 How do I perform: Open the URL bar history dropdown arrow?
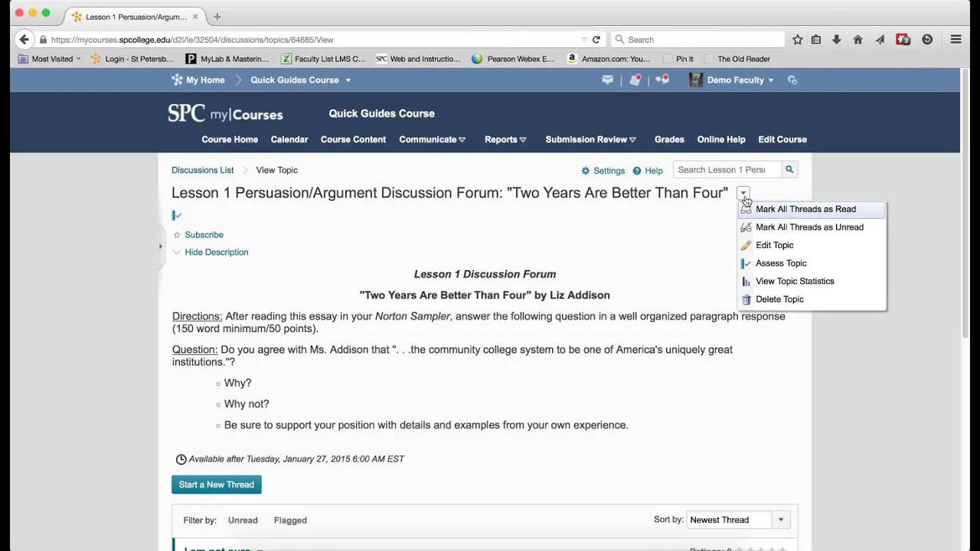tap(584, 40)
